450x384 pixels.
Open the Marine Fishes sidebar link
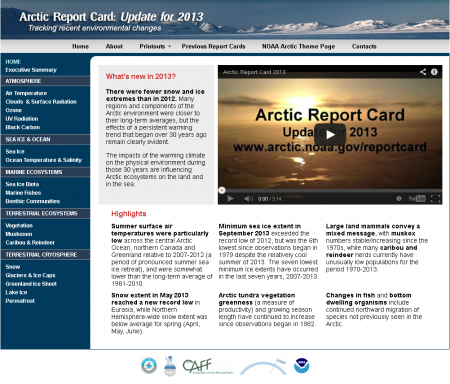(x=23, y=193)
